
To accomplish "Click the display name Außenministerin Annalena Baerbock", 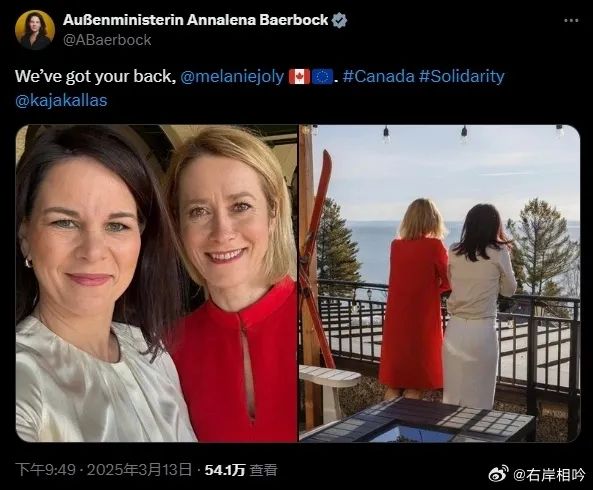I will click(x=196, y=20).
